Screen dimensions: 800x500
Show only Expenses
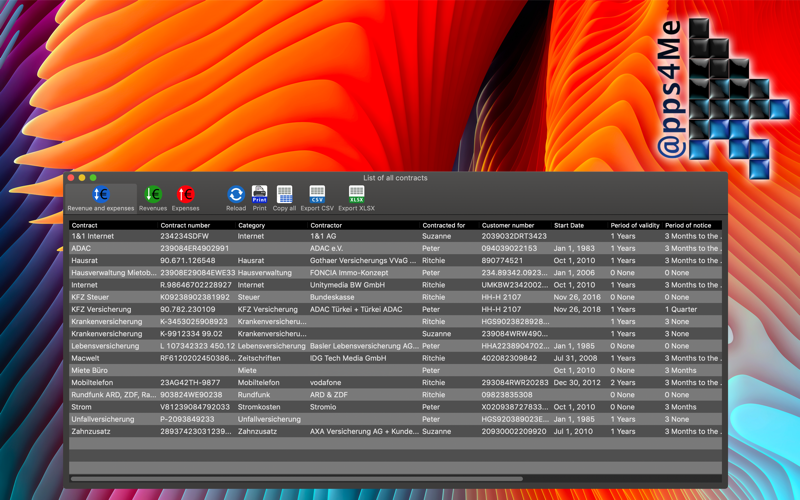(185, 198)
